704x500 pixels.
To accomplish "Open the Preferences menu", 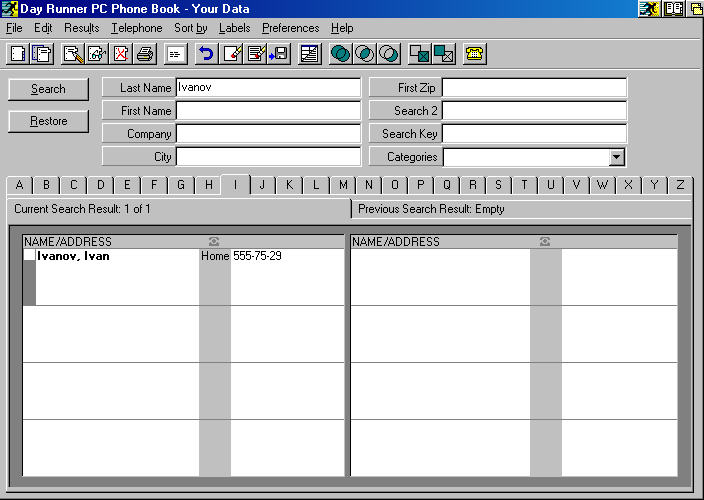I will click(x=290, y=28).
